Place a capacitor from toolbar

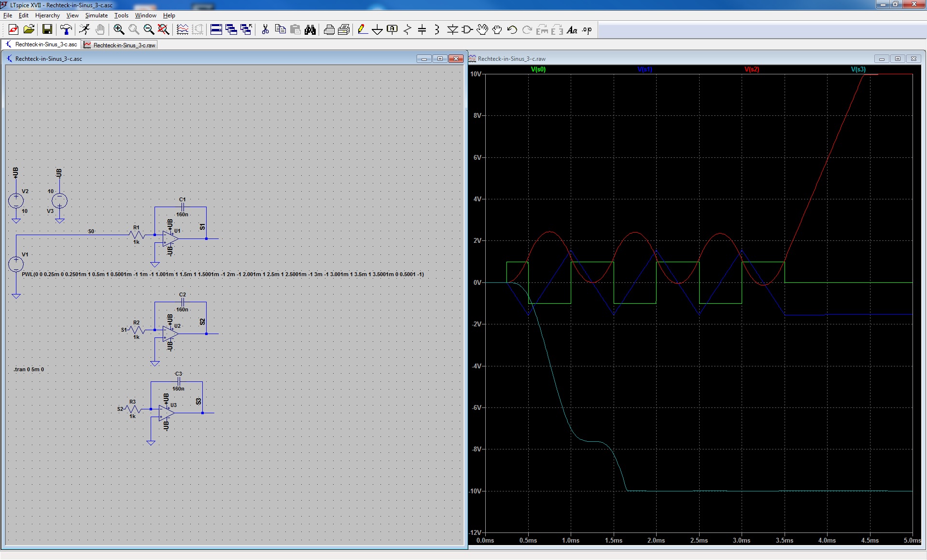click(x=422, y=30)
